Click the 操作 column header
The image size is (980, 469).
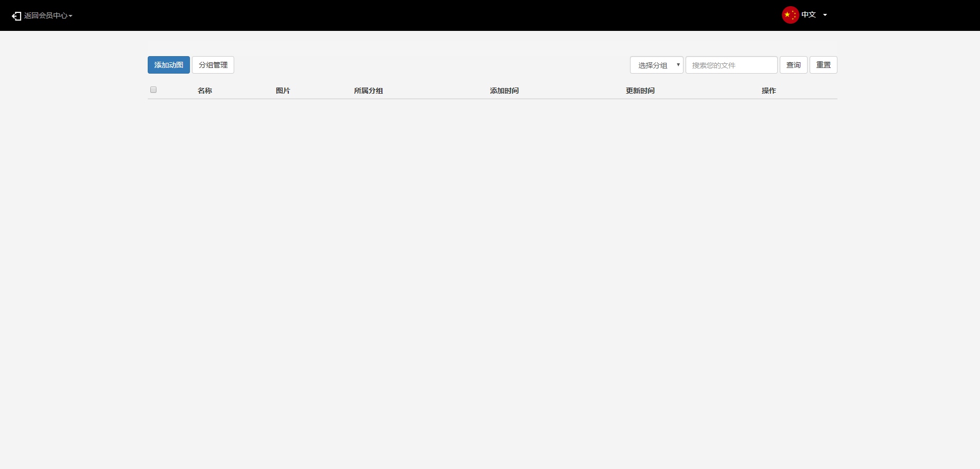[x=769, y=91]
